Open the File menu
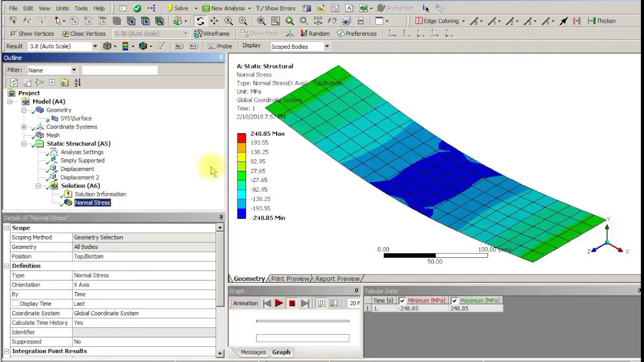 pyautogui.click(x=13, y=9)
